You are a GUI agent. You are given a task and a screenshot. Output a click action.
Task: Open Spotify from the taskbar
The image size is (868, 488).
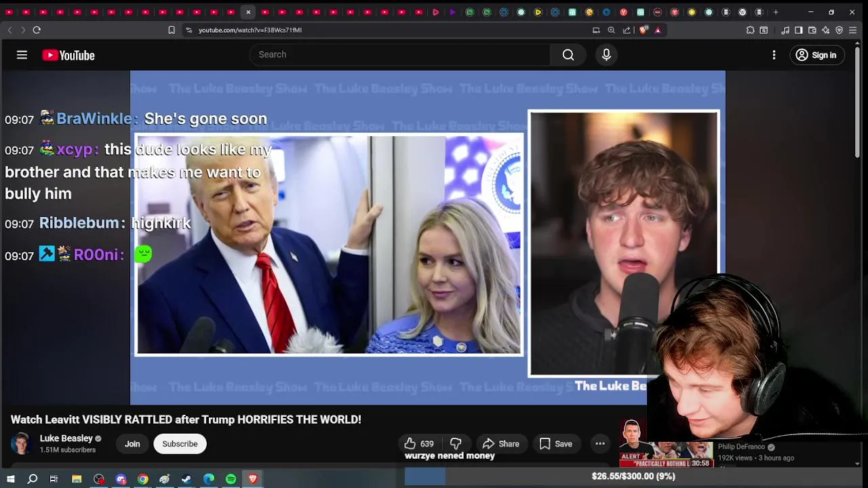[x=231, y=479]
